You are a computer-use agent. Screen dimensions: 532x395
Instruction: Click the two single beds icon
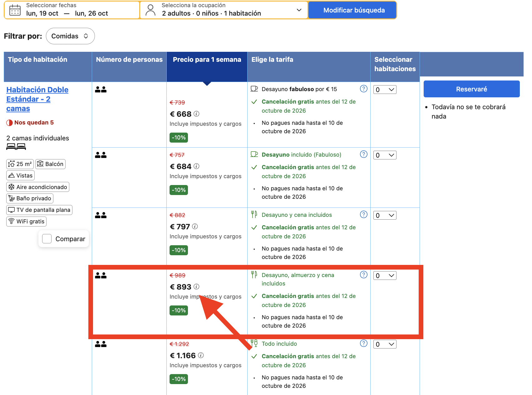[x=16, y=147]
